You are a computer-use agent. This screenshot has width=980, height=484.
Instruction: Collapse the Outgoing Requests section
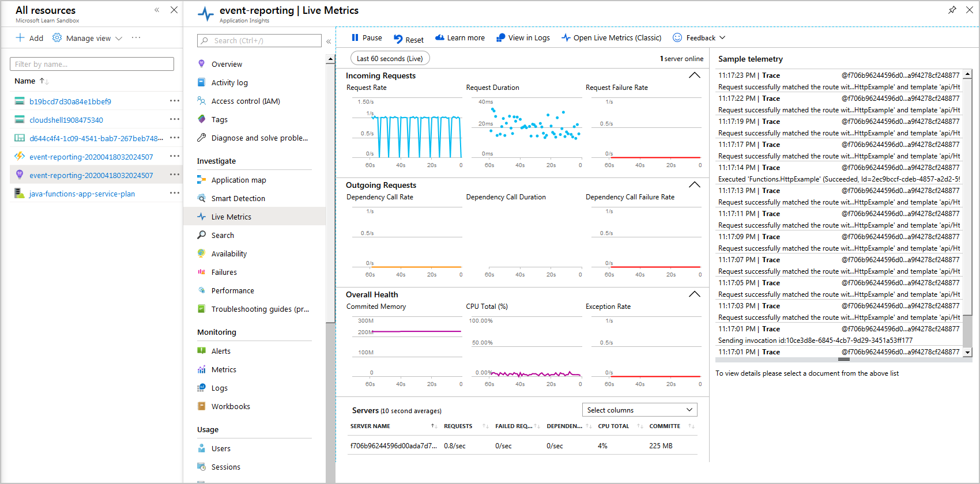pyautogui.click(x=695, y=185)
